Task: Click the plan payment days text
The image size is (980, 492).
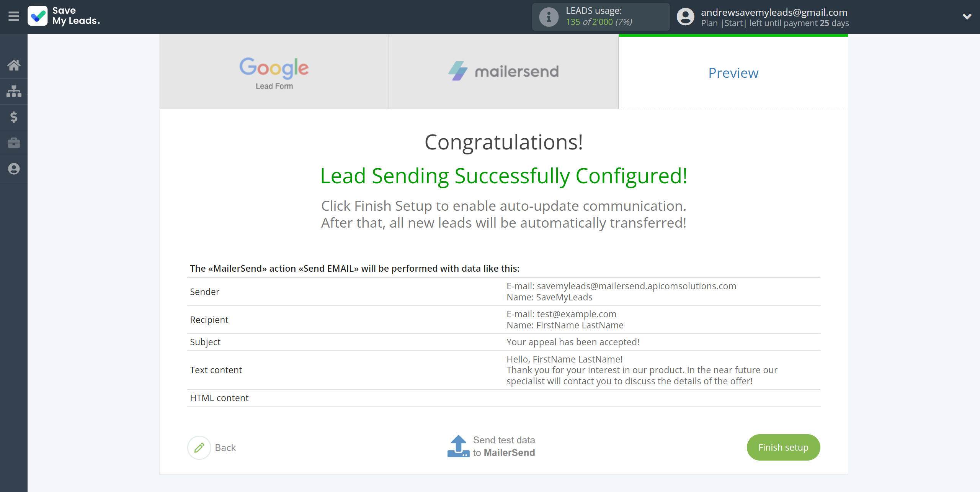Action: [x=775, y=23]
